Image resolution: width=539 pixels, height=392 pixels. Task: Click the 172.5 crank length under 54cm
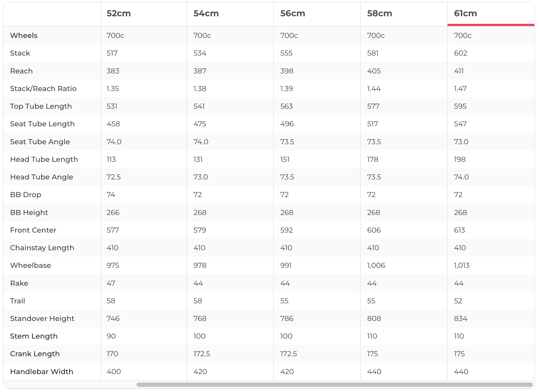point(202,354)
